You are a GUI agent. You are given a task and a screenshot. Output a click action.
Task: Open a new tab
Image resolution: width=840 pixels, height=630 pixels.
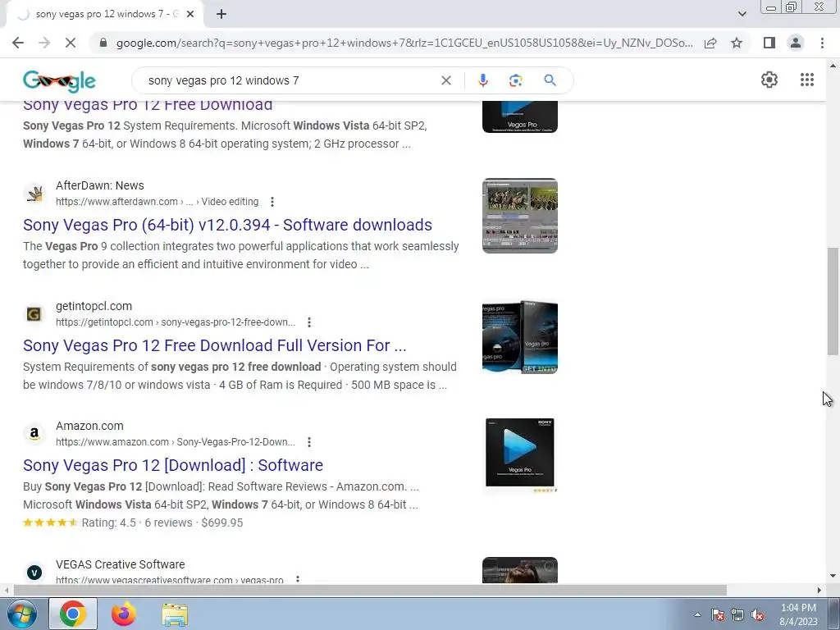(x=221, y=15)
